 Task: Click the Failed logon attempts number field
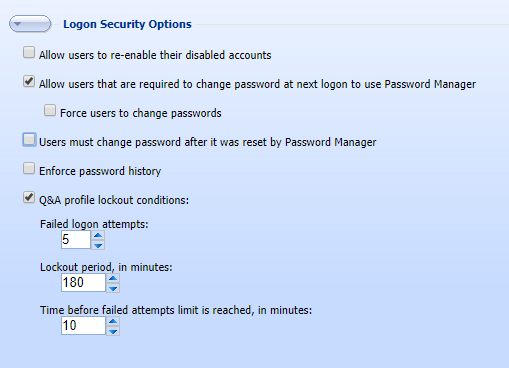(76, 240)
